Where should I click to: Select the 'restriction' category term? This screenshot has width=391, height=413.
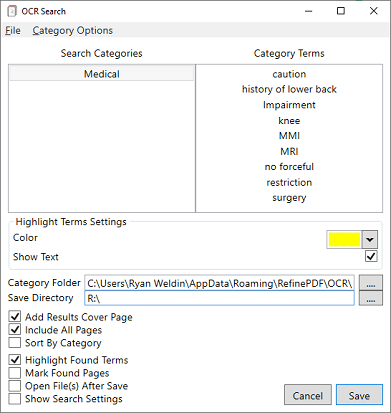(x=289, y=182)
